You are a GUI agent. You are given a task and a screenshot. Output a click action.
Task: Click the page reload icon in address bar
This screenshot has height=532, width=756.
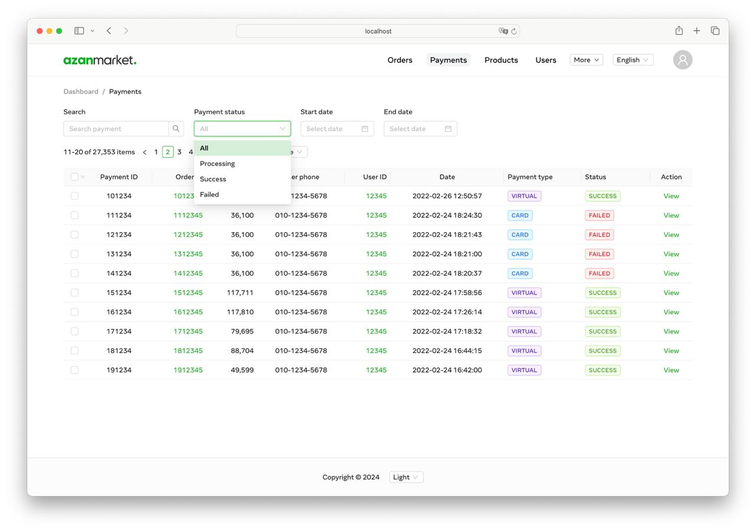point(513,31)
